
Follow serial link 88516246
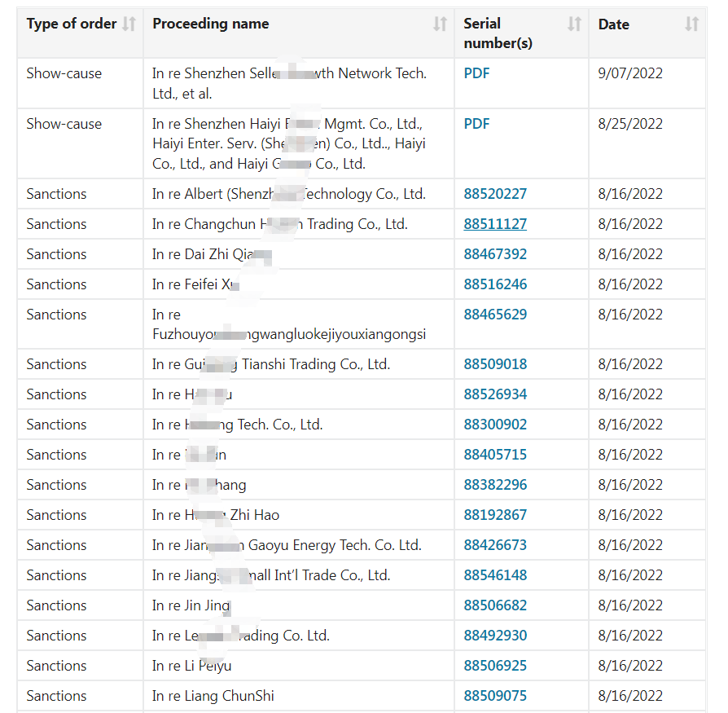coord(495,284)
